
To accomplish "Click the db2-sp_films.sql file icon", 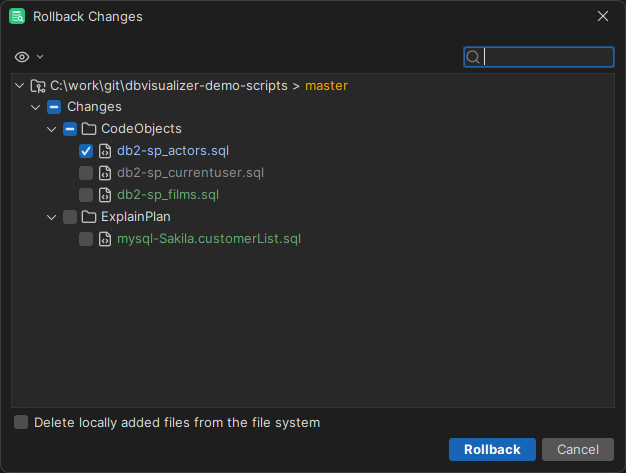I will tap(104, 195).
